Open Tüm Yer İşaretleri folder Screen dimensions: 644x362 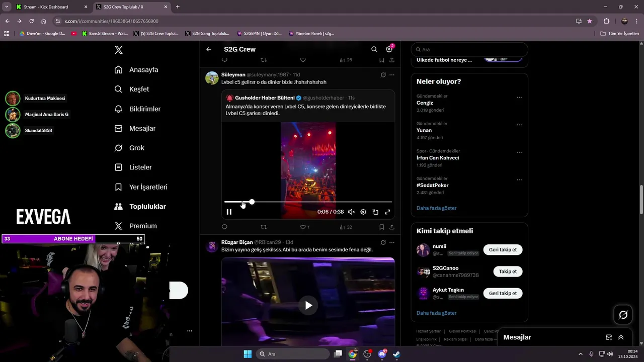619,34
